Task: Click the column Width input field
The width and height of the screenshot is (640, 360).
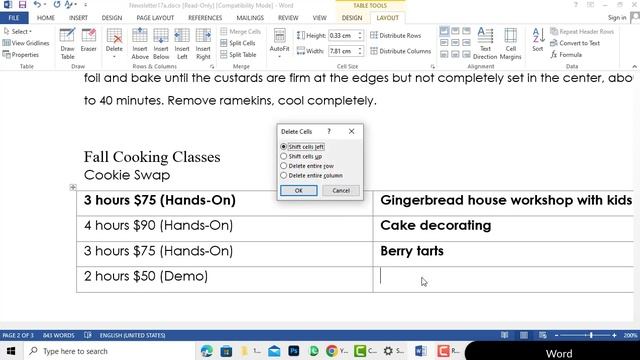Action: click(342, 51)
